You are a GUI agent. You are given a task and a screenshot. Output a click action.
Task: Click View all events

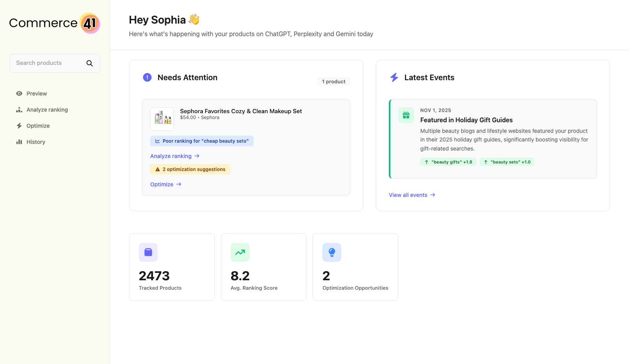[x=408, y=195]
